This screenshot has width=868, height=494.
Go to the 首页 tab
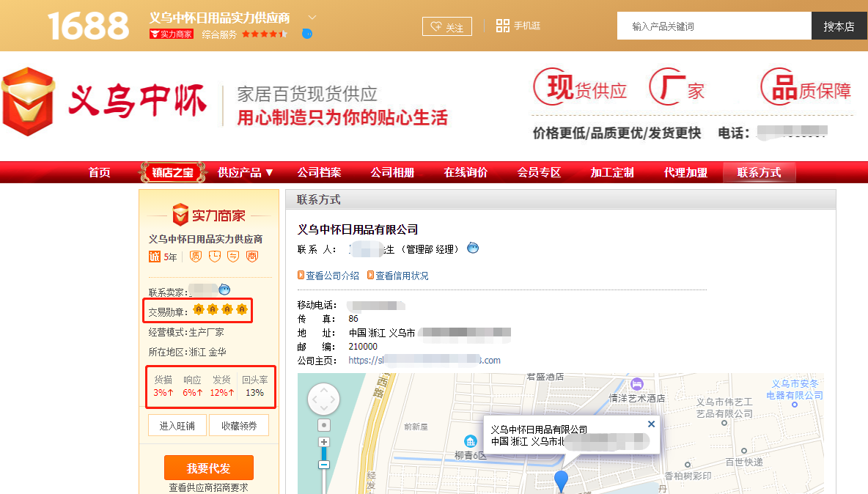point(100,172)
